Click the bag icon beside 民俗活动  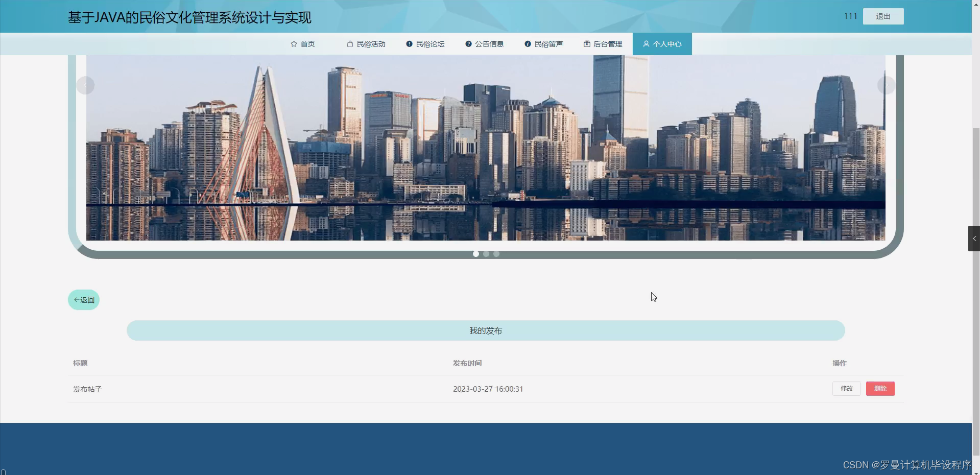[x=350, y=44]
